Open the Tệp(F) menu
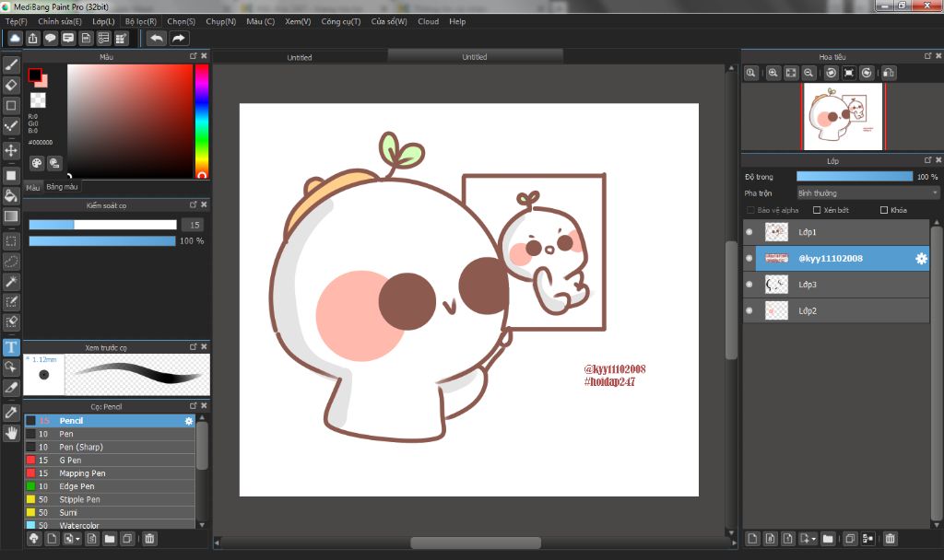This screenshot has width=944, height=560. [17, 22]
